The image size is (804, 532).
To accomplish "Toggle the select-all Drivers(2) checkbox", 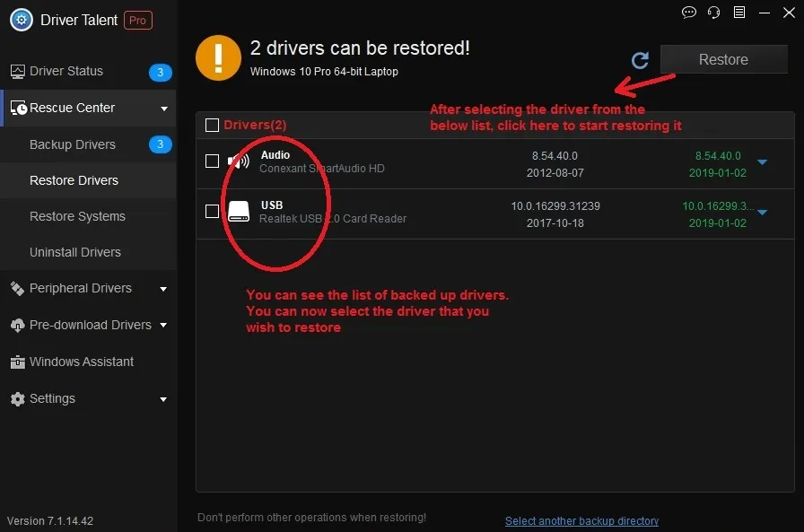I will [212, 125].
